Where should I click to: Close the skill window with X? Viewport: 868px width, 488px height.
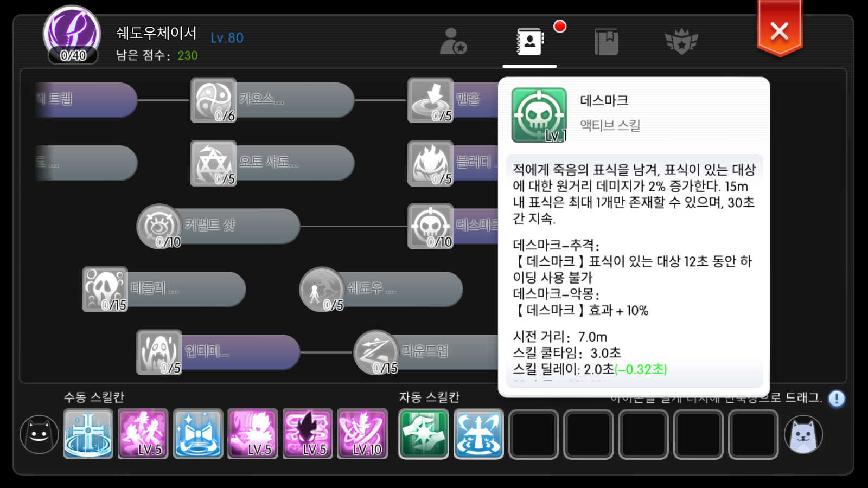[780, 30]
